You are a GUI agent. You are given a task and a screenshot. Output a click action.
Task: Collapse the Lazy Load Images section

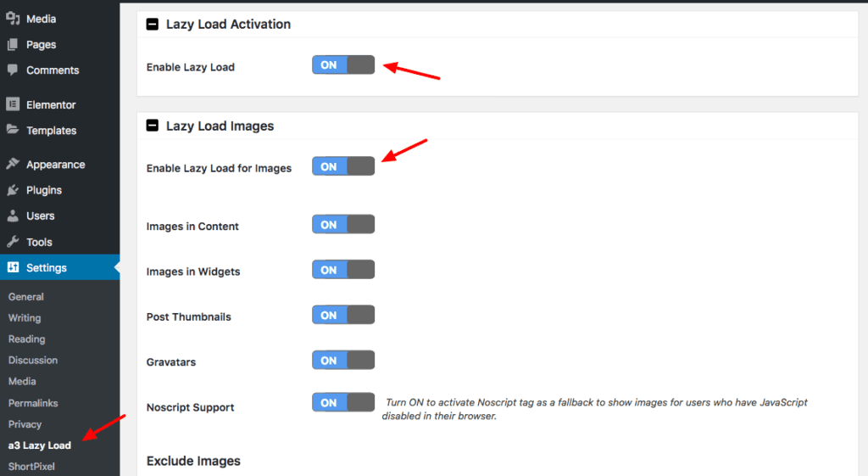pos(153,126)
